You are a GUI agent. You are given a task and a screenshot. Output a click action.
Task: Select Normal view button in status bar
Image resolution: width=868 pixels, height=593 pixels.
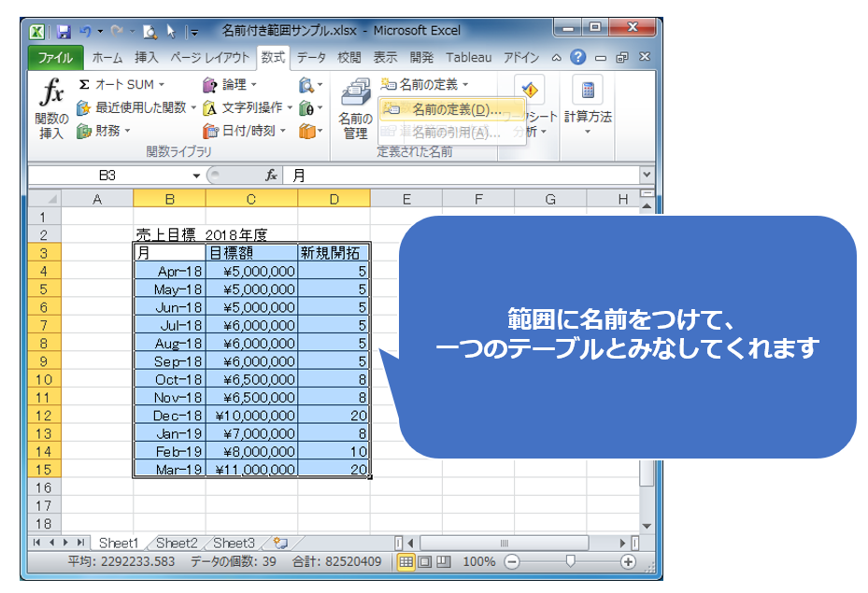(x=406, y=562)
